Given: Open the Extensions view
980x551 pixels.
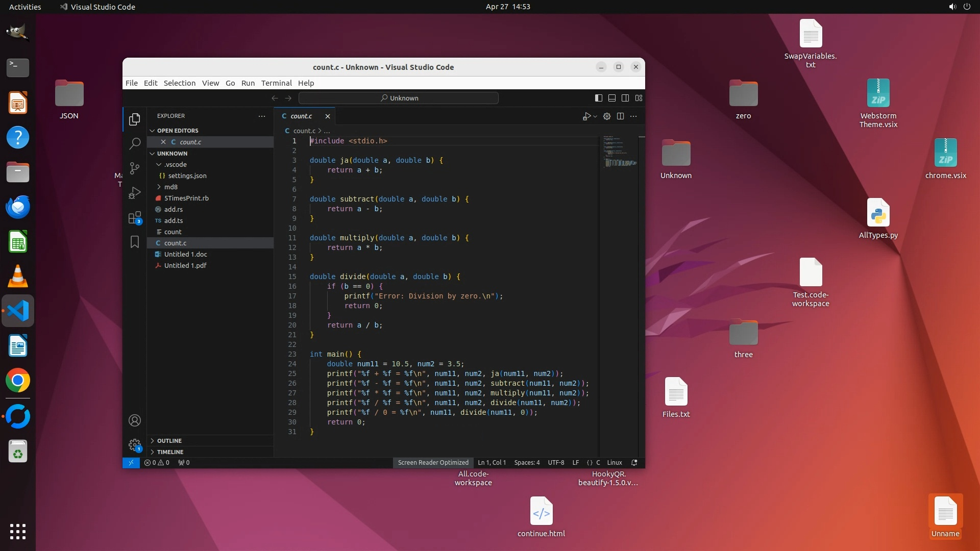Looking at the screenshot, I should pyautogui.click(x=135, y=218).
